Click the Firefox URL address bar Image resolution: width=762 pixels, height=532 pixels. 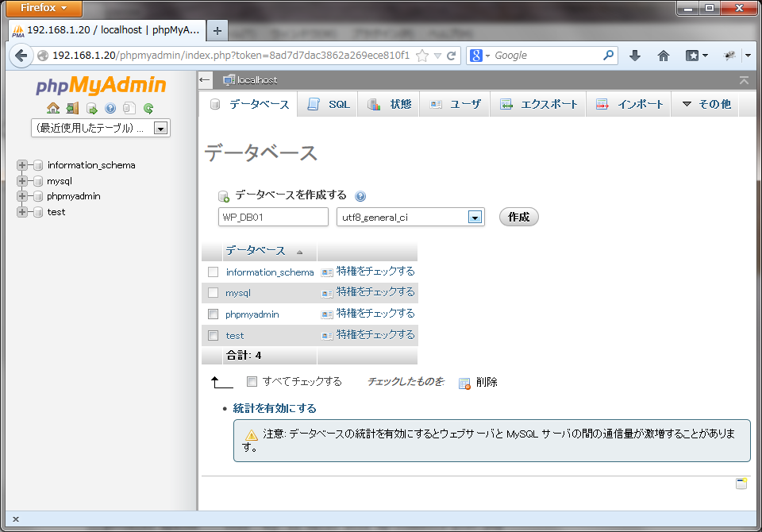click(x=231, y=56)
